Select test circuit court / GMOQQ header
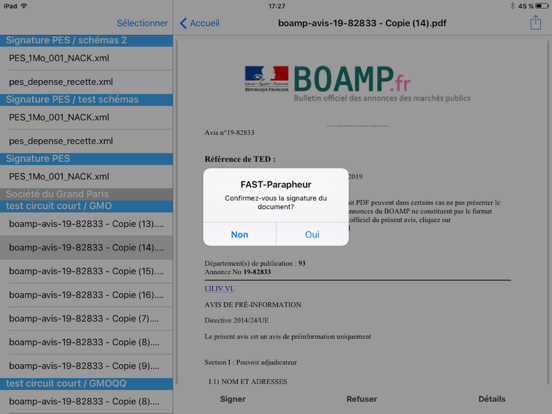552x414 pixels. [86, 383]
